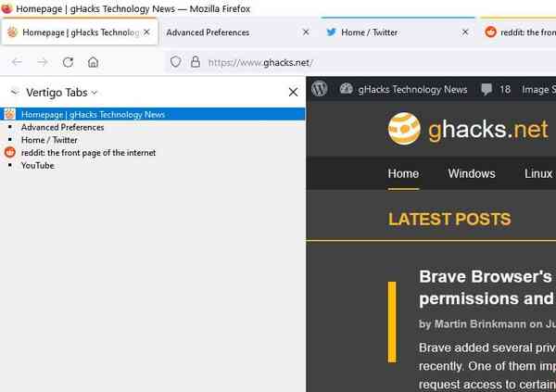Click the Forward navigation arrow
This screenshot has width=556, height=392.
[43, 62]
